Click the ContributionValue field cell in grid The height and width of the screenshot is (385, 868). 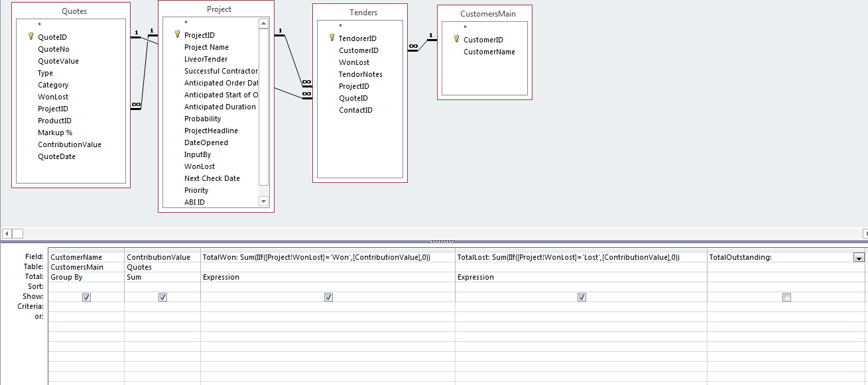tap(162, 257)
